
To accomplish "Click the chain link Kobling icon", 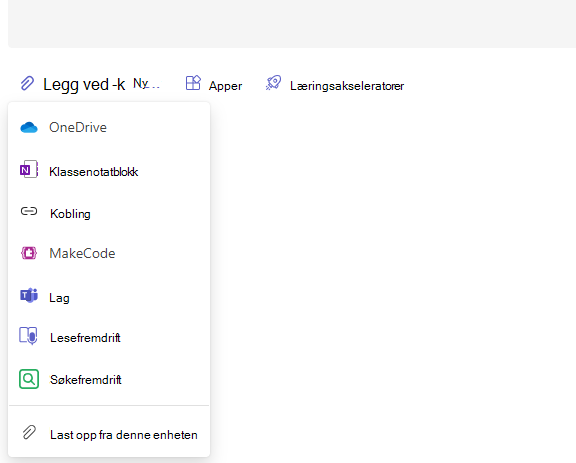I will (29, 211).
